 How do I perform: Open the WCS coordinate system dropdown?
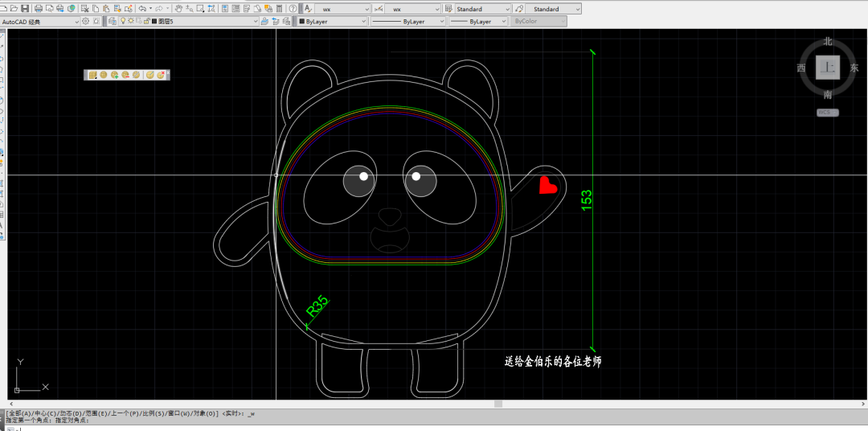pyautogui.click(x=828, y=113)
